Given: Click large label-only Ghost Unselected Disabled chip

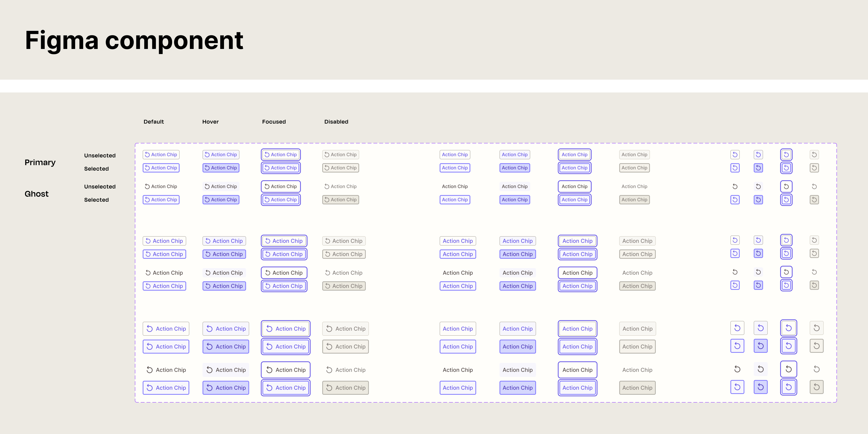Looking at the screenshot, I should tap(637, 370).
